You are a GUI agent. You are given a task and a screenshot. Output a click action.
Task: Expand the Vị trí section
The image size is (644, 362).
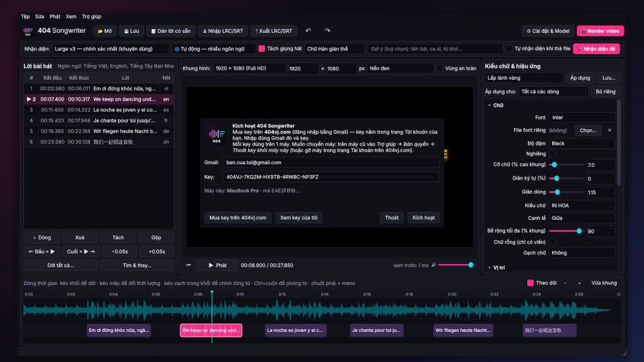point(496,267)
